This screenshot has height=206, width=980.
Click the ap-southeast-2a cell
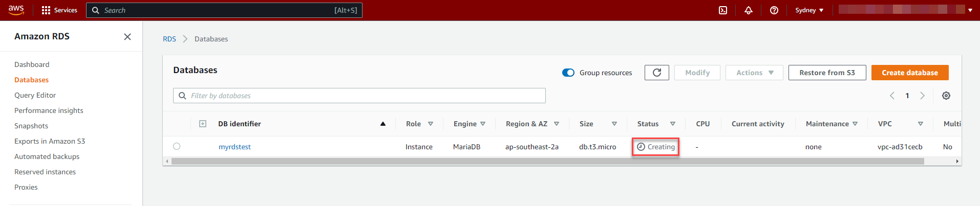(x=531, y=147)
